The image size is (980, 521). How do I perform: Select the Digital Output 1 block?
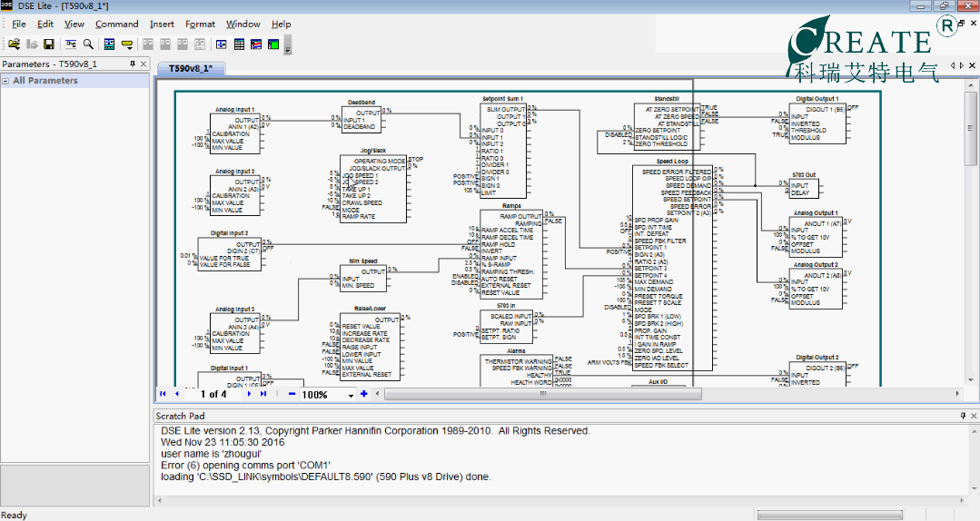pos(817,123)
